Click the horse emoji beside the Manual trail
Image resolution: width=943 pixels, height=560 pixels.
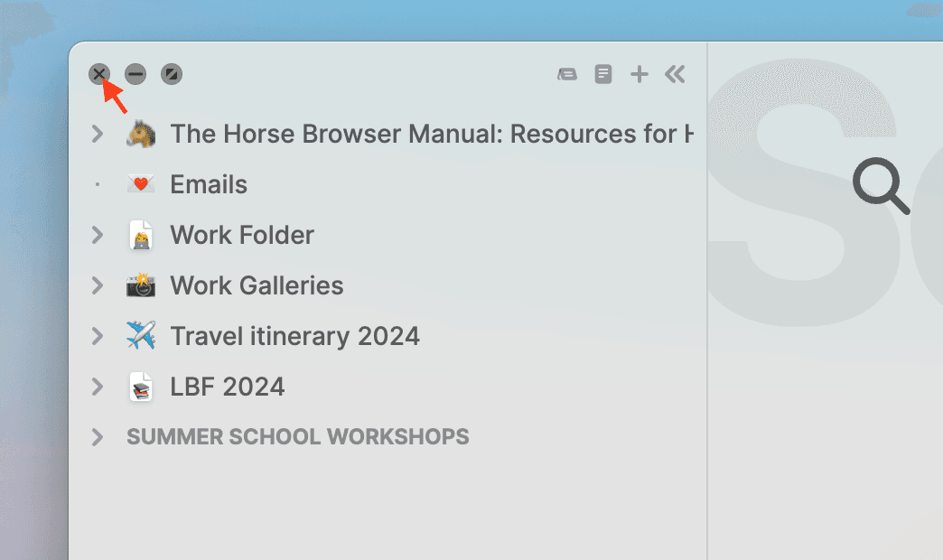(141, 134)
